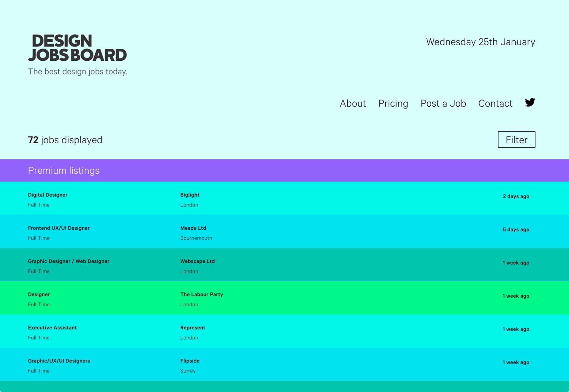The height and width of the screenshot is (392, 569).
Task: Click the Flipside company name
Action: [x=190, y=361]
